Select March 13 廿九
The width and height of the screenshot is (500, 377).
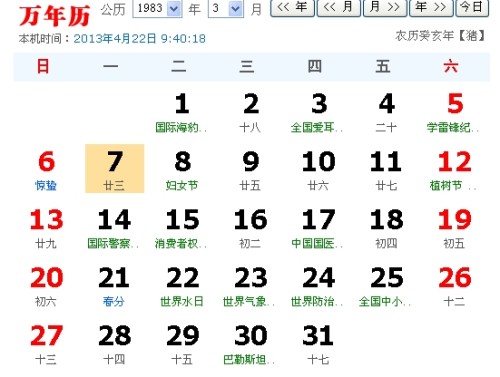point(46,228)
